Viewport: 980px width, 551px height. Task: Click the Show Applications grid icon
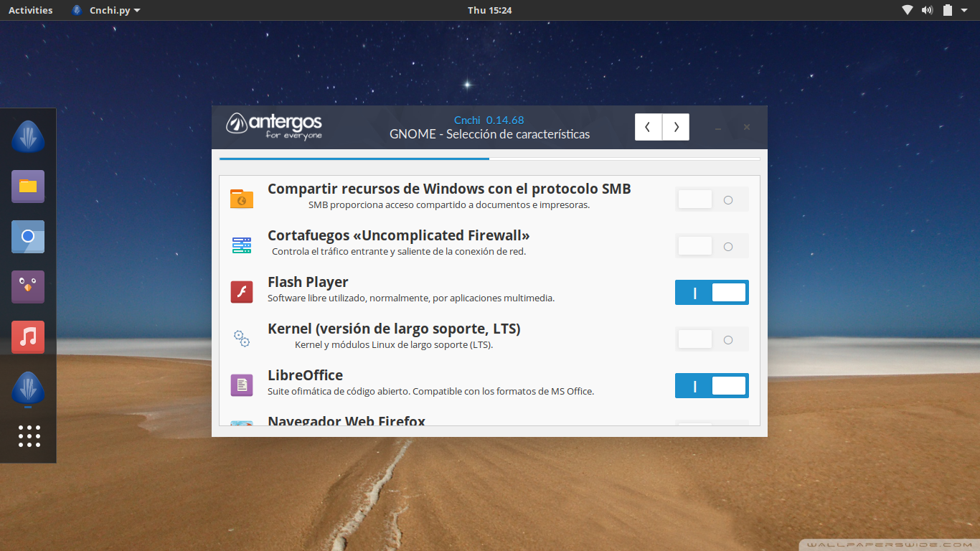[28, 436]
